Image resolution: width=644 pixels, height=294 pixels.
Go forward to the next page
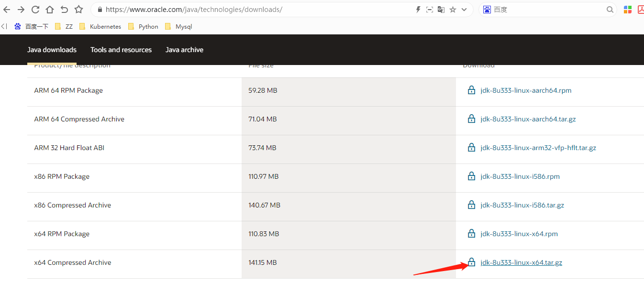pos(21,10)
